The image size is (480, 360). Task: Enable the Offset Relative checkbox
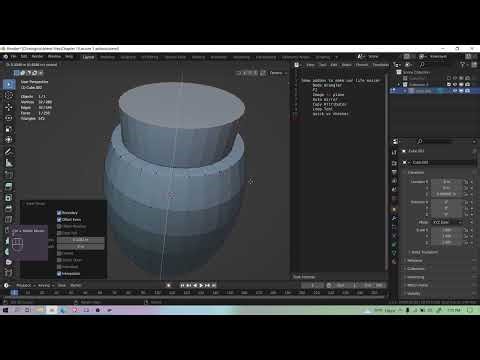coord(59,226)
